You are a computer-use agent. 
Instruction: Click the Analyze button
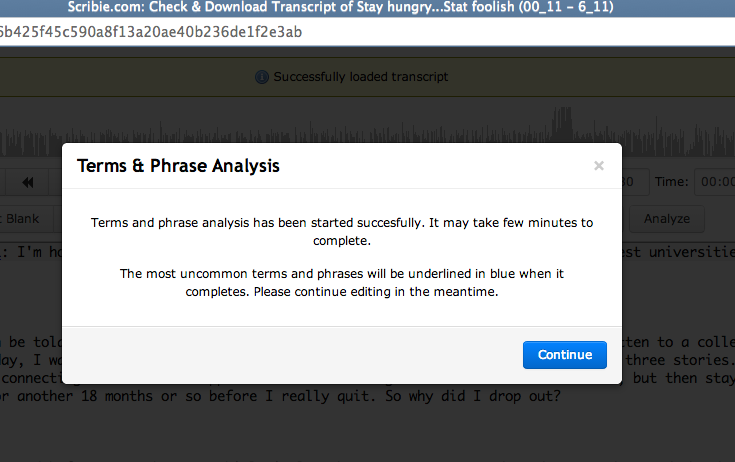point(667,219)
